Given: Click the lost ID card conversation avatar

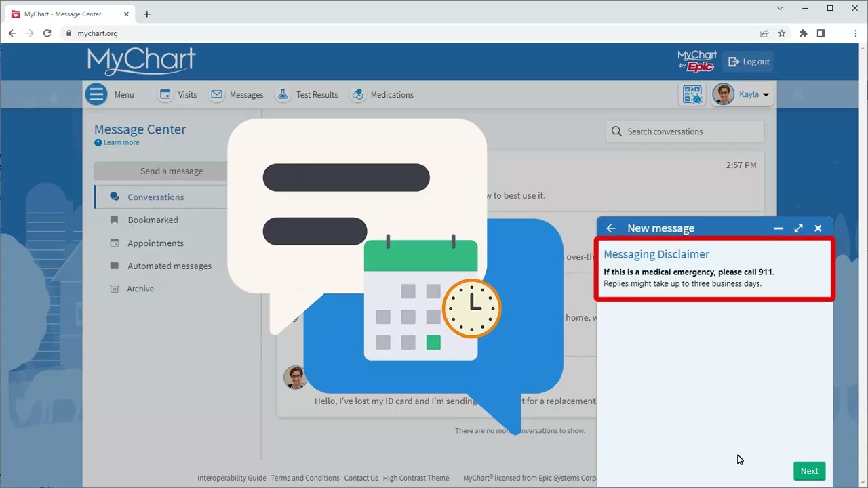Looking at the screenshot, I should coord(295,378).
